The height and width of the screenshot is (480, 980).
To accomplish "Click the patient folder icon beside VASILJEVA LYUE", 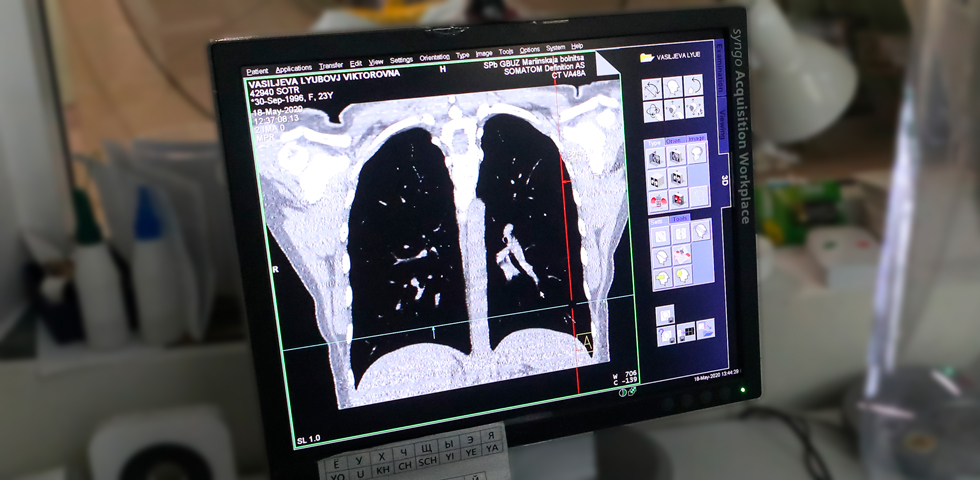I will (647, 58).
